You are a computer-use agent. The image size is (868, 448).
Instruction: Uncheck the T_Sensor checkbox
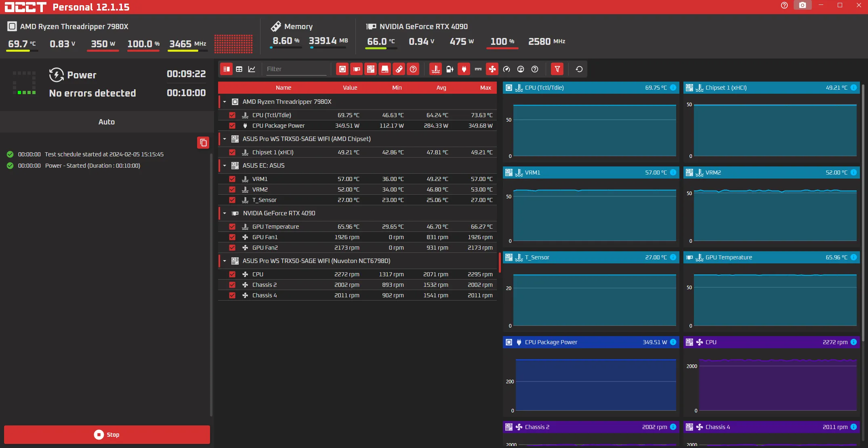[232, 200]
